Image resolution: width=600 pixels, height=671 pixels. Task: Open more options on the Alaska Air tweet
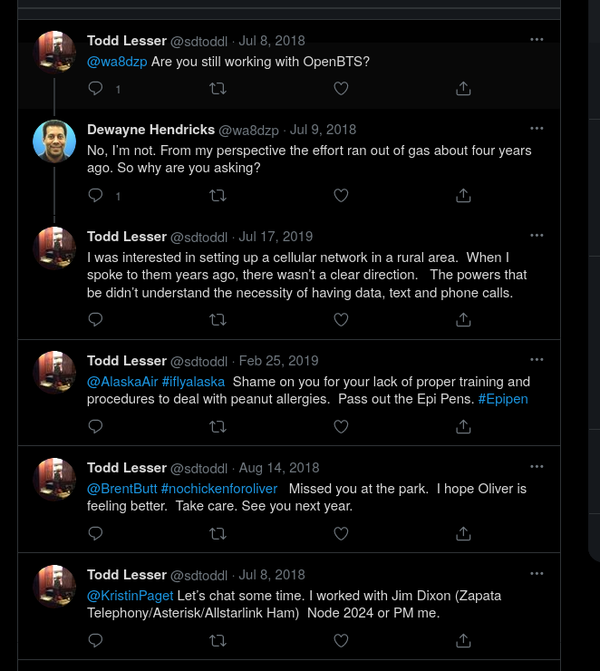pos(537,360)
